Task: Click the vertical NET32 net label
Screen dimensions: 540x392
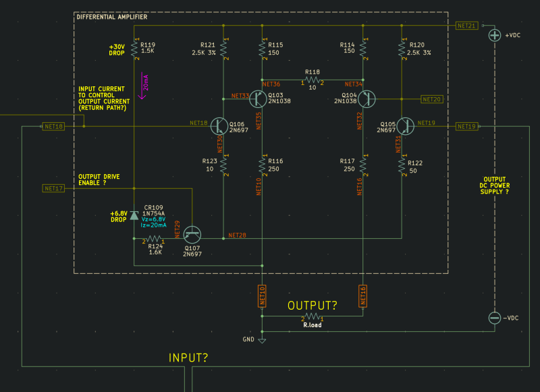Action: 360,121
